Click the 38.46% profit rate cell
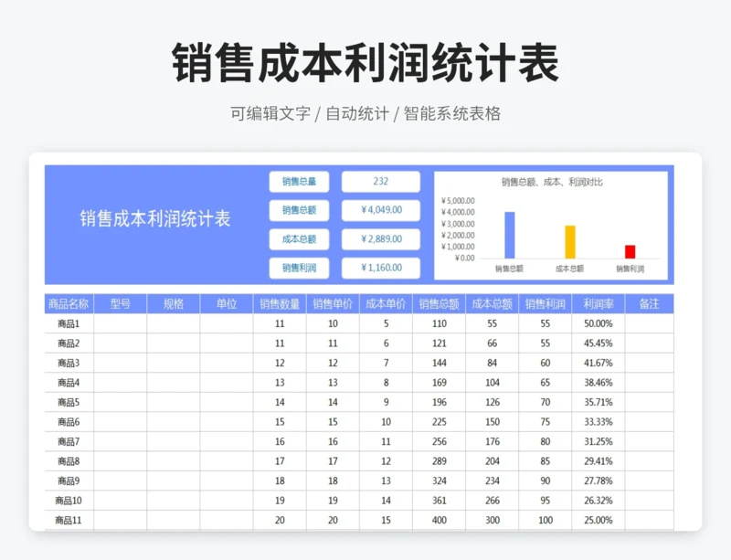 click(599, 383)
